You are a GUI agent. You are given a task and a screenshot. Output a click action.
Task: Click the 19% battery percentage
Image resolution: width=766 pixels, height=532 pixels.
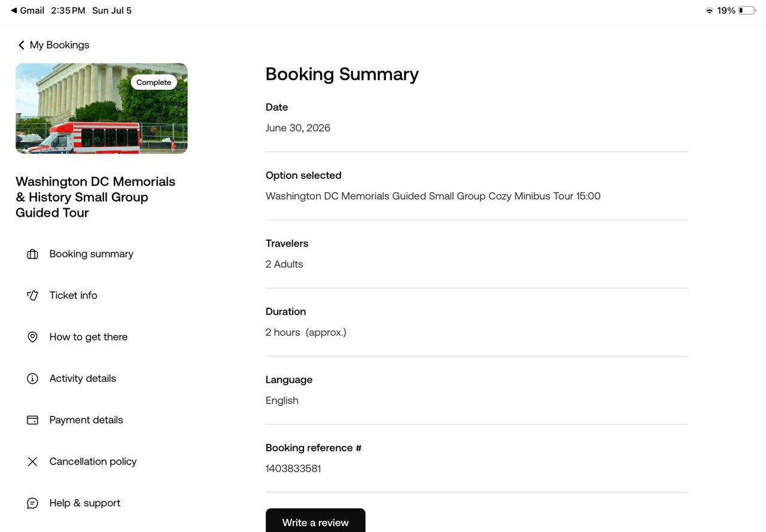click(x=726, y=11)
